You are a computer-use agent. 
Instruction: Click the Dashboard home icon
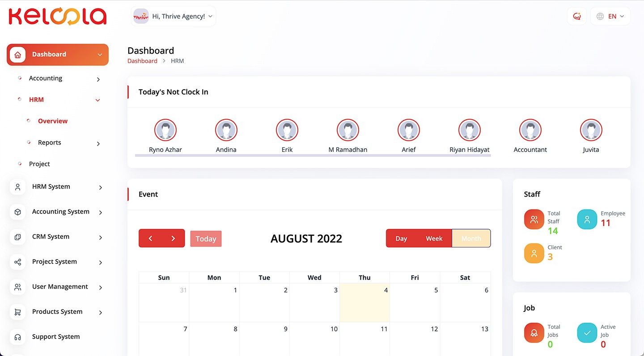(17, 54)
